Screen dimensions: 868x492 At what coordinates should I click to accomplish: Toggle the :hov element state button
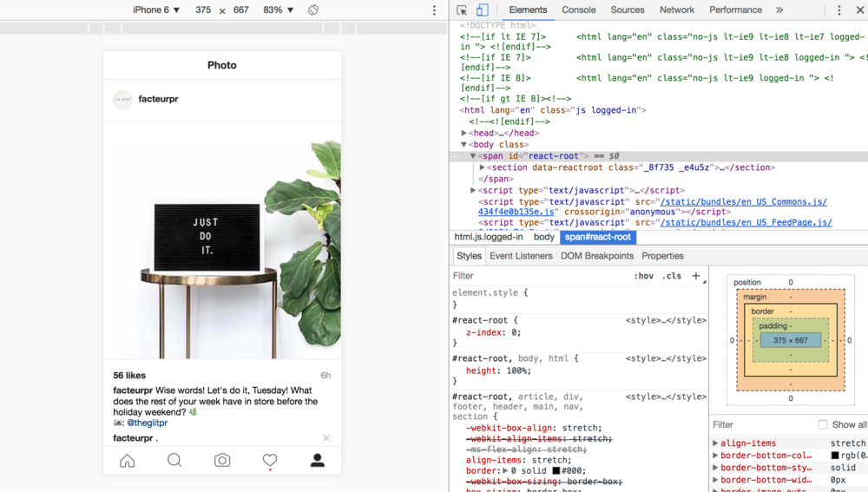click(x=643, y=276)
